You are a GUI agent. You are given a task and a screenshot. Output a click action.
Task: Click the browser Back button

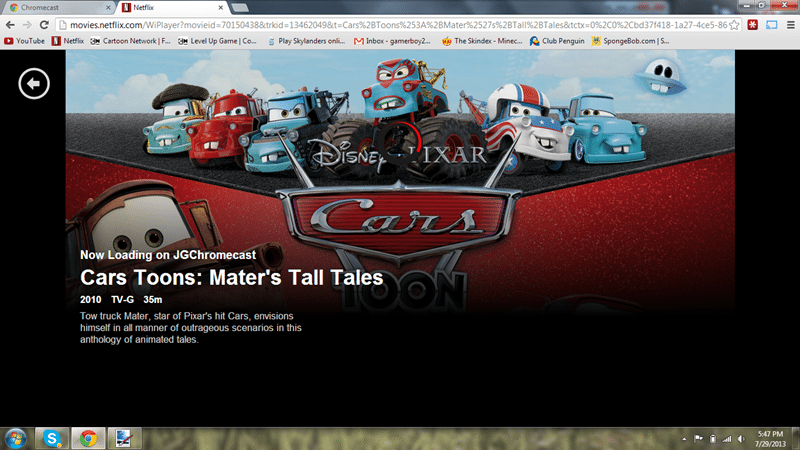10,24
